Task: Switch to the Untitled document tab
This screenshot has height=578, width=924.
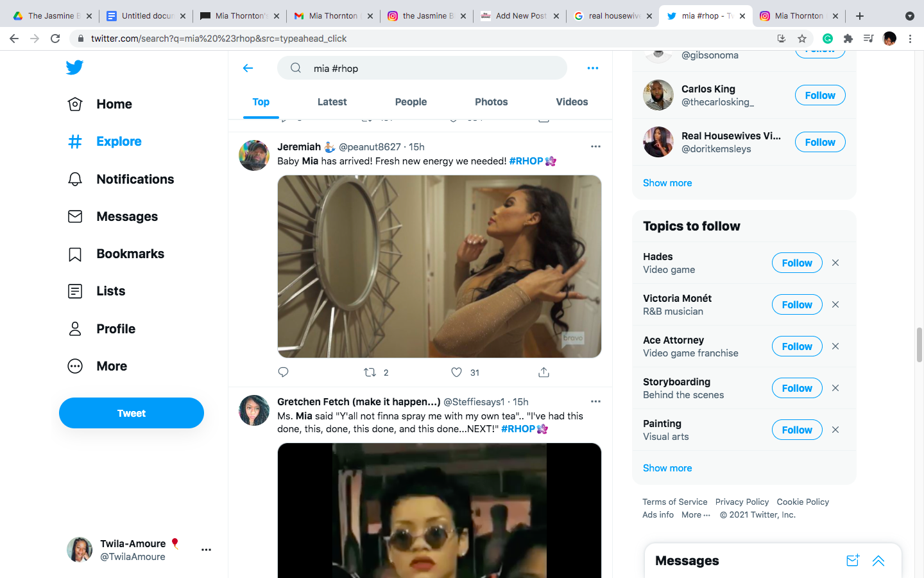Action: coord(145,16)
